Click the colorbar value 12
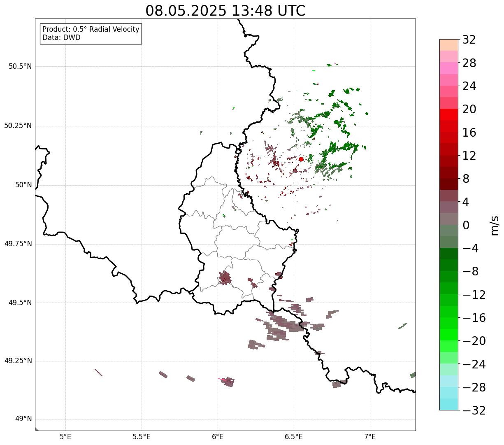Screen dimensions: 504x445 469,156
